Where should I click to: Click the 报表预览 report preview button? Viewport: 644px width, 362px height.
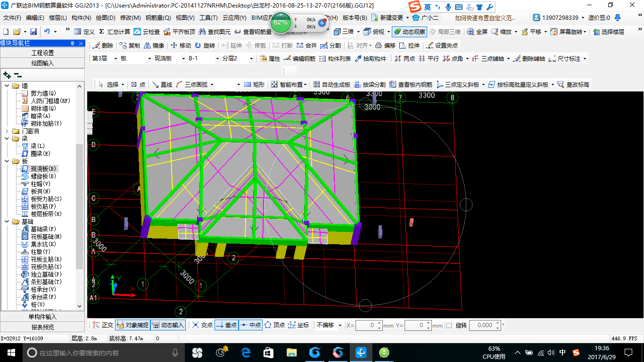pos(42,327)
